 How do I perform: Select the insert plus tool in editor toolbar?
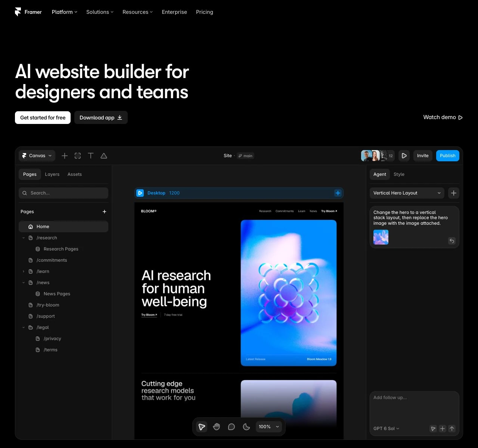65,156
